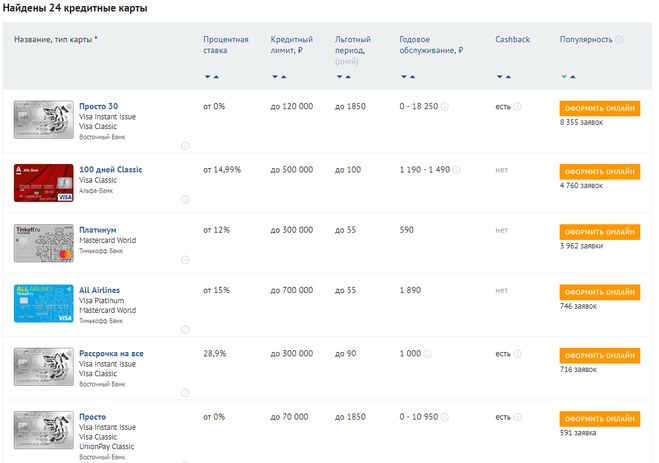Open details info icon under Рассрочка на все card

pos(185,393)
